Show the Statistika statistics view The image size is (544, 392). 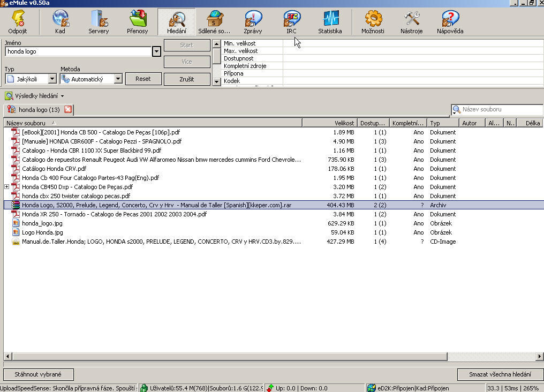(330, 22)
